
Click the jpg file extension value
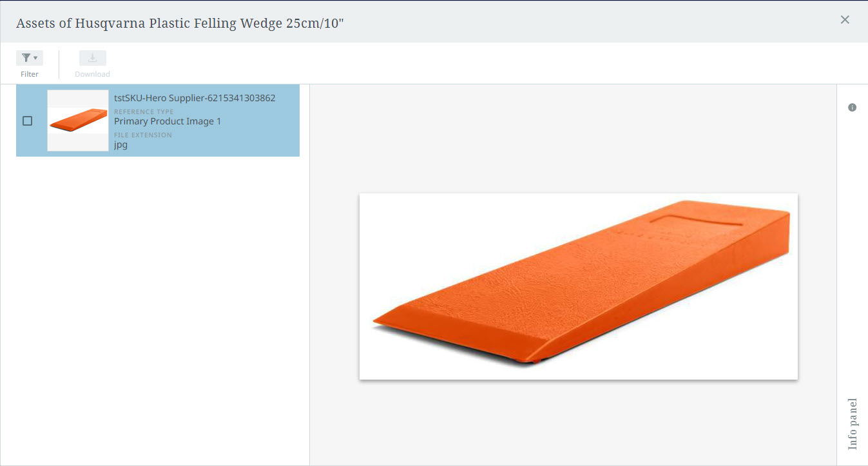tap(121, 145)
